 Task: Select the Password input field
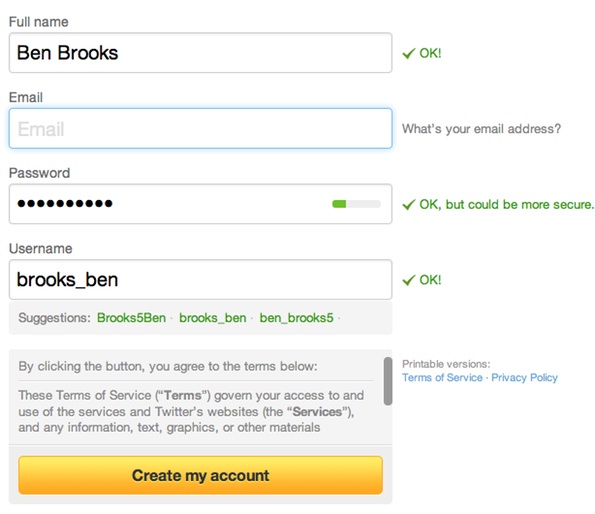200,204
